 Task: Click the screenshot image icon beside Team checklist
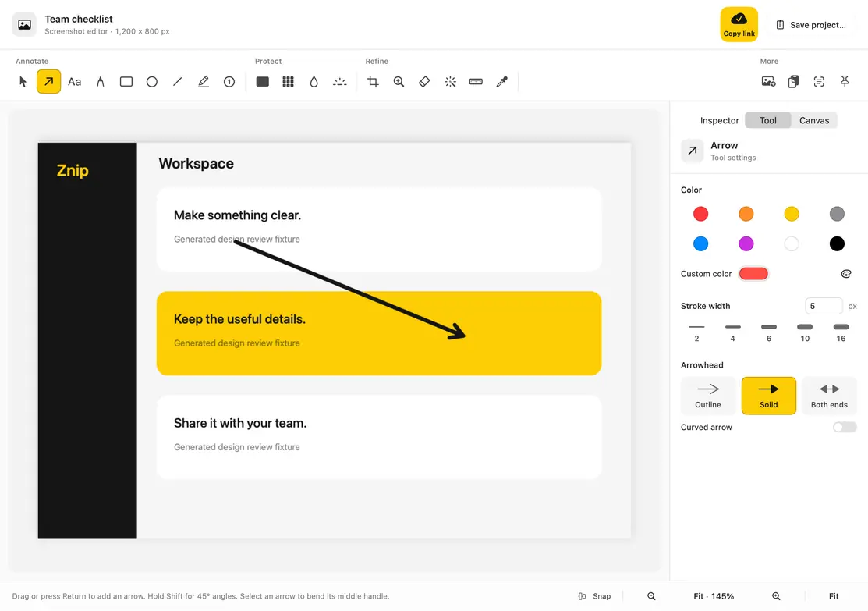pyautogui.click(x=24, y=24)
